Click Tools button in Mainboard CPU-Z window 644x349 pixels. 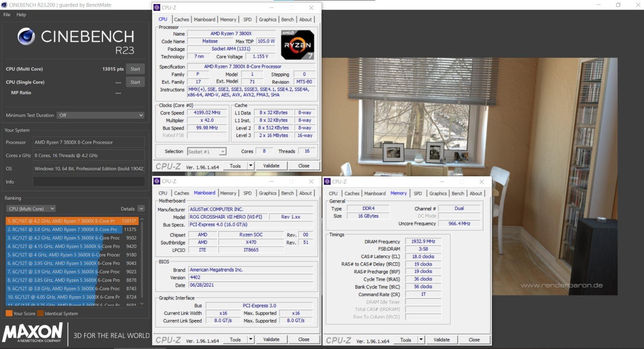tap(235, 340)
